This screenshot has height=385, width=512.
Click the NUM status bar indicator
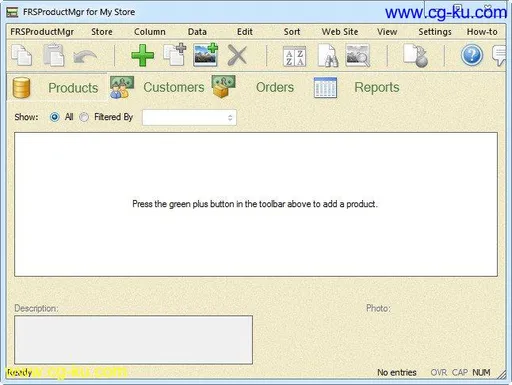[481, 372]
